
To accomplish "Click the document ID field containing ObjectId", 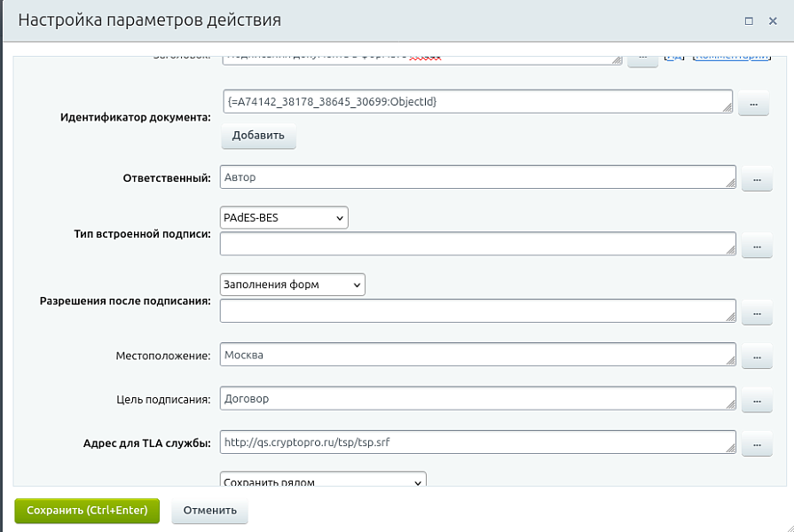I will coord(477,102).
